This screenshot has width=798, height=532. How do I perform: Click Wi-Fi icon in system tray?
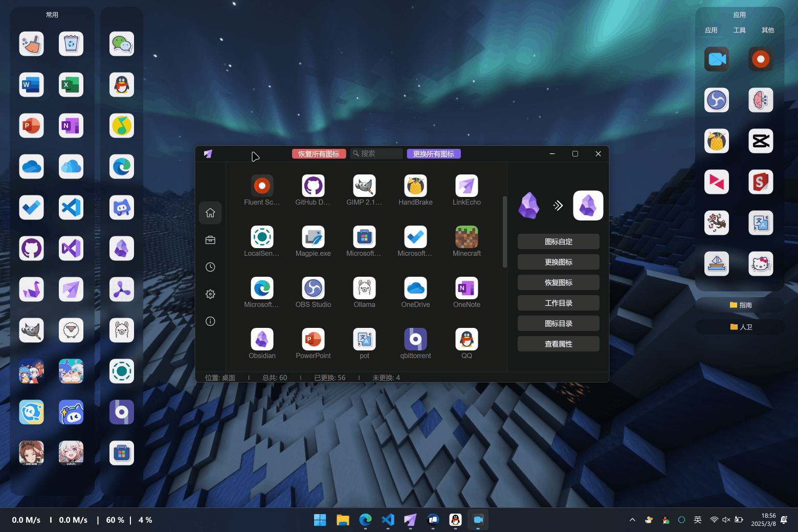[x=714, y=520]
